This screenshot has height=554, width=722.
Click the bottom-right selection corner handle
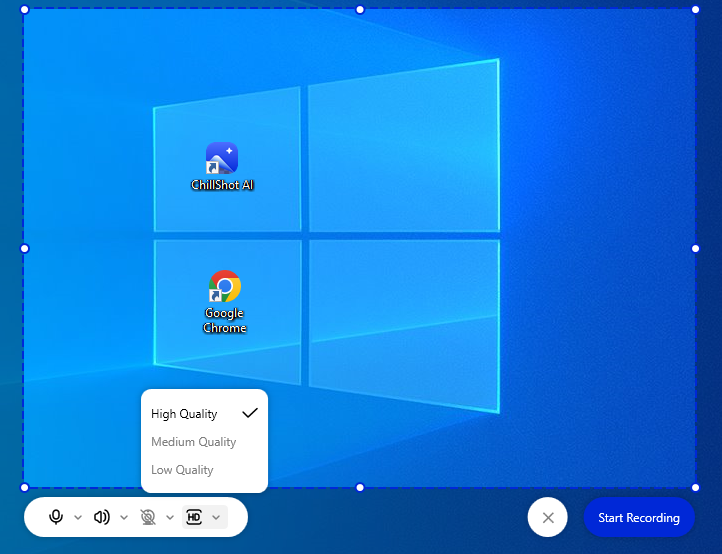(x=695, y=487)
